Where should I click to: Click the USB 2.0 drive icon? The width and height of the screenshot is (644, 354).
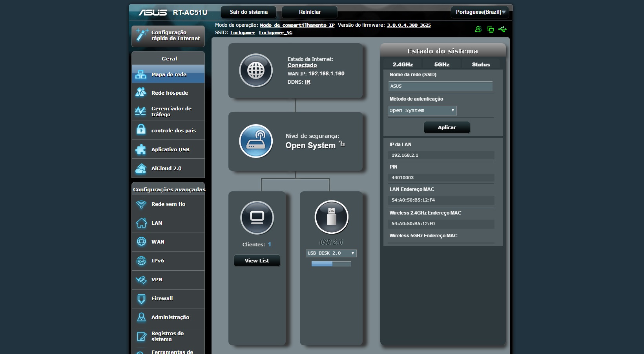click(331, 217)
